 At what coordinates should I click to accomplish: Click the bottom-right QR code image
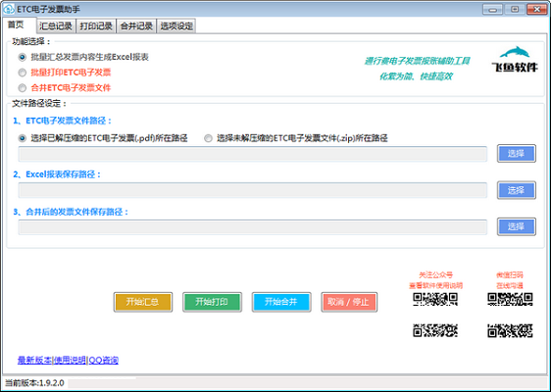pos(510,330)
